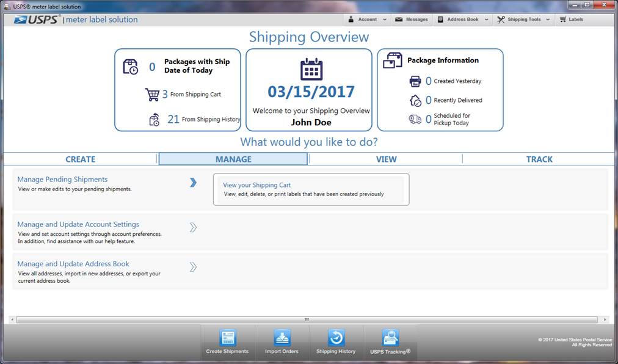618x364 pixels.
Task: Open the TRACK tab
Action: point(539,159)
